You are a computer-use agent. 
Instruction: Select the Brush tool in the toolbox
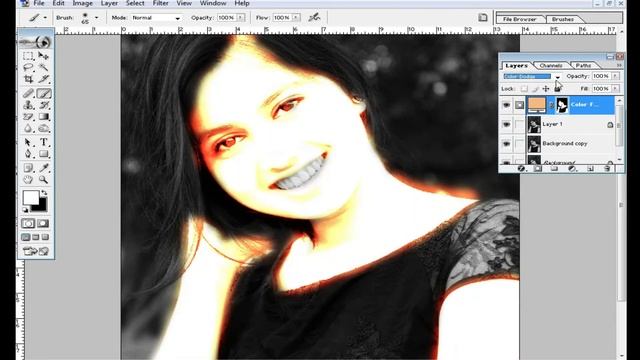point(43,93)
